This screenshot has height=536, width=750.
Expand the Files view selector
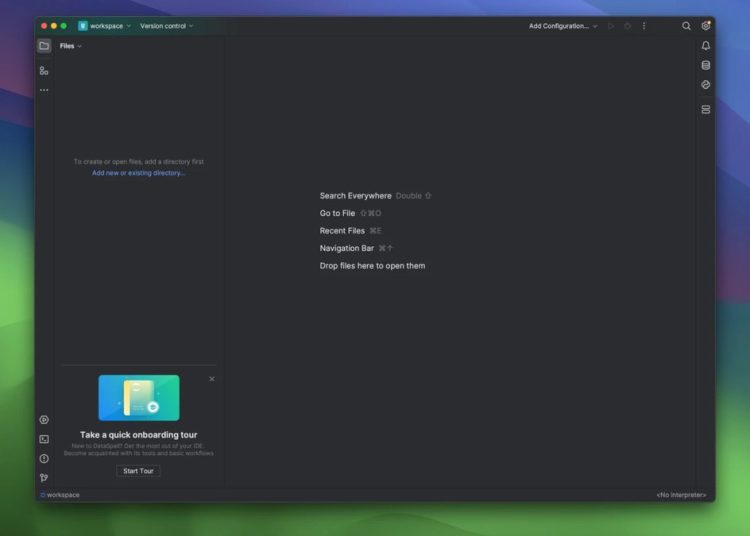(70, 46)
